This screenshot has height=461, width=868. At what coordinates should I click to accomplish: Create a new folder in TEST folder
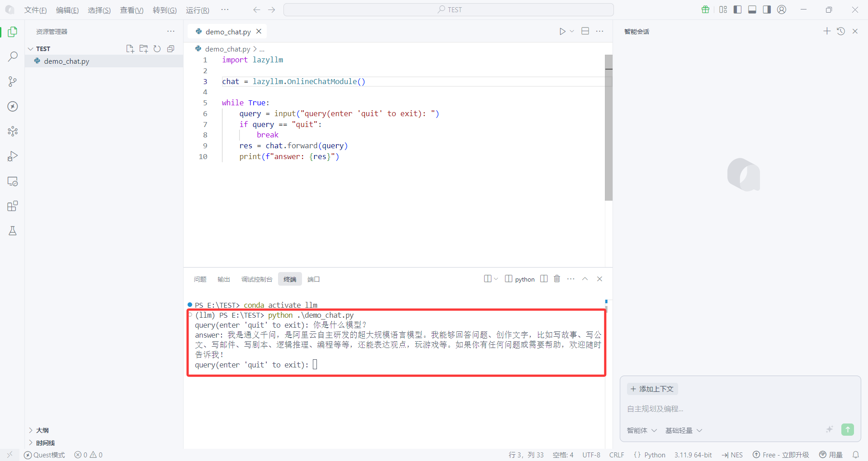coord(144,49)
